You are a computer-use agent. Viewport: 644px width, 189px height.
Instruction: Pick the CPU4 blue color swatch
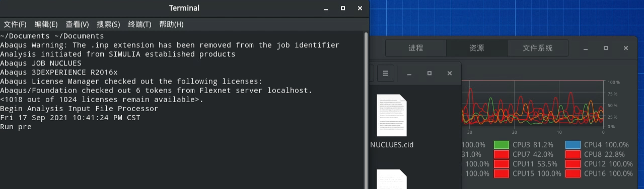[573, 145]
